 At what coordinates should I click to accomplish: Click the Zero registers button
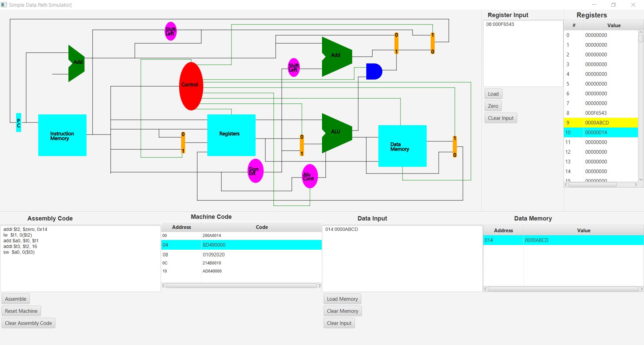[x=493, y=106]
